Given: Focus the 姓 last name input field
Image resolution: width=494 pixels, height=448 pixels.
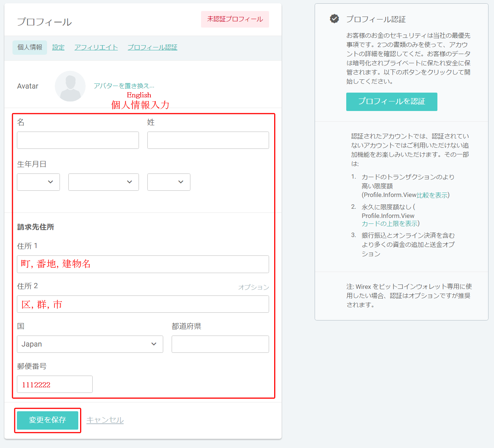Looking at the screenshot, I should pyautogui.click(x=208, y=140).
